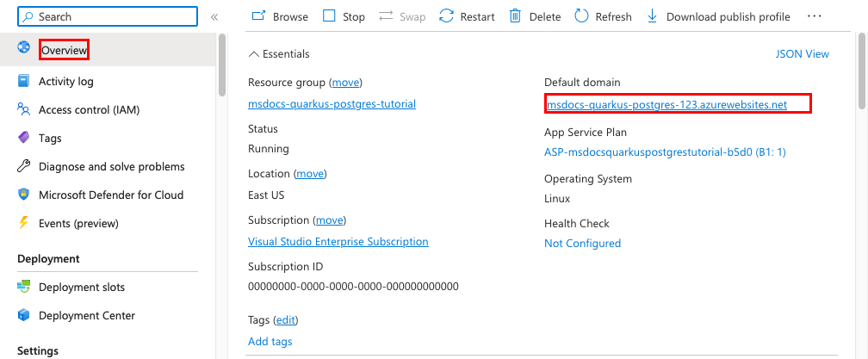Click into the Search field
Image resolution: width=868 pixels, height=359 pixels.
pos(108,16)
